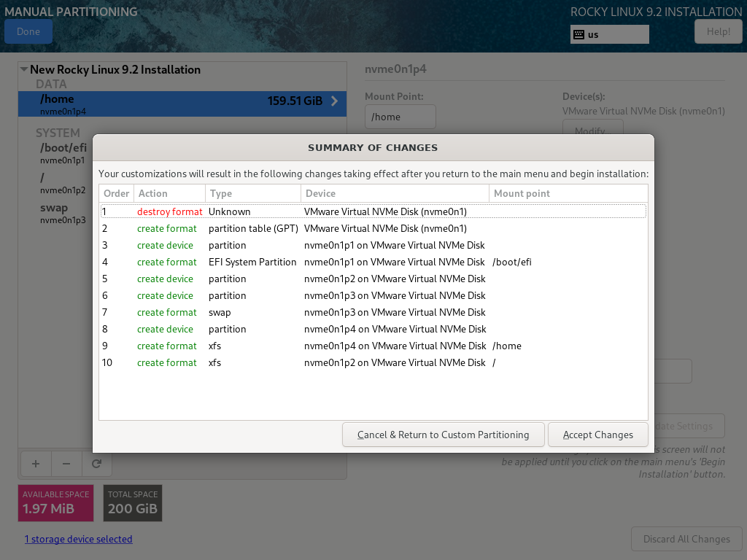747x560 pixels.
Task: Click the 159.51 GiB size value
Action: [295, 101]
